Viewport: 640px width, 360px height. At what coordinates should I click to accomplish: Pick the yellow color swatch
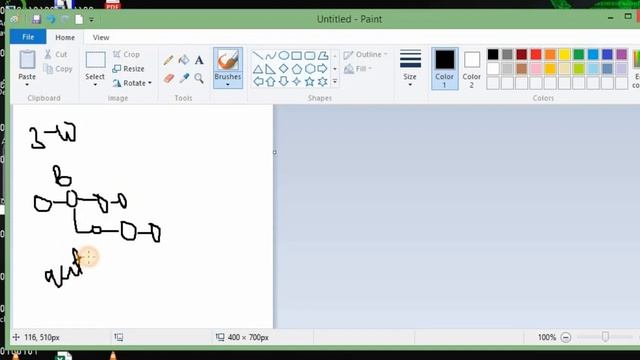564,54
